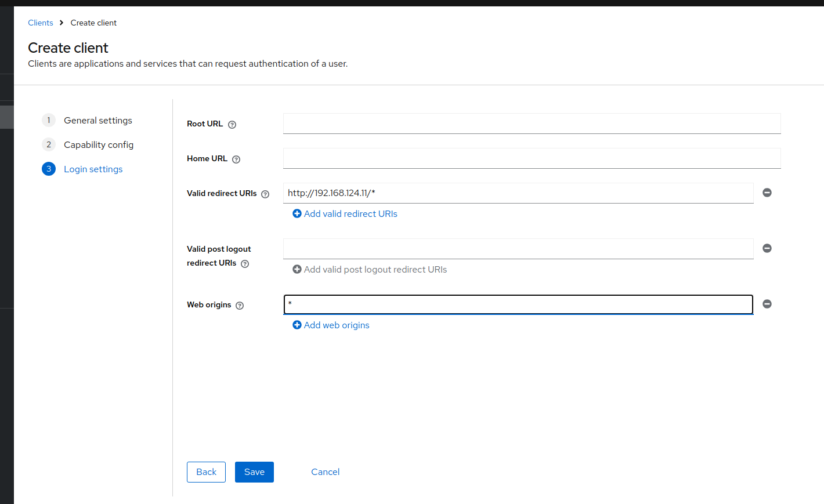Remove the Web origins entry

767,304
